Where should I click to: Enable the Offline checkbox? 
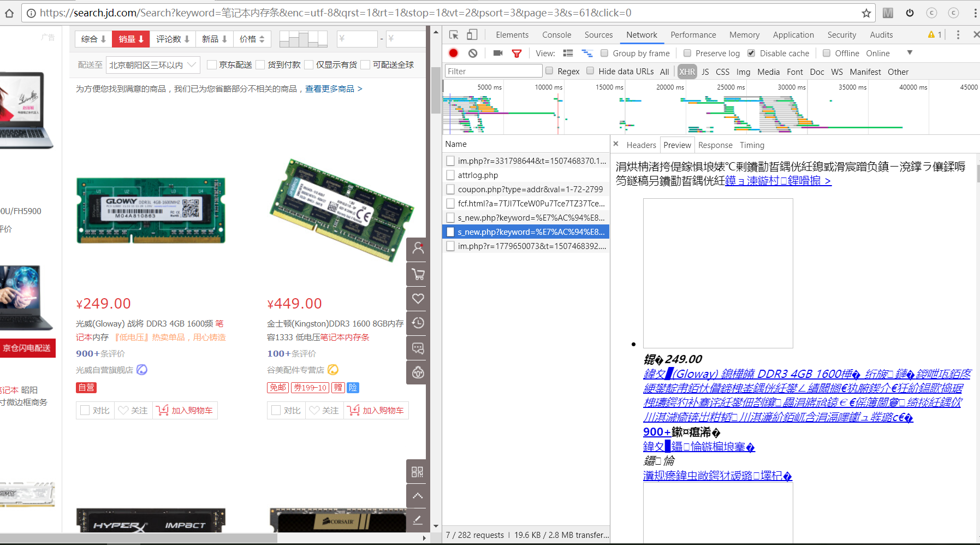click(x=827, y=53)
